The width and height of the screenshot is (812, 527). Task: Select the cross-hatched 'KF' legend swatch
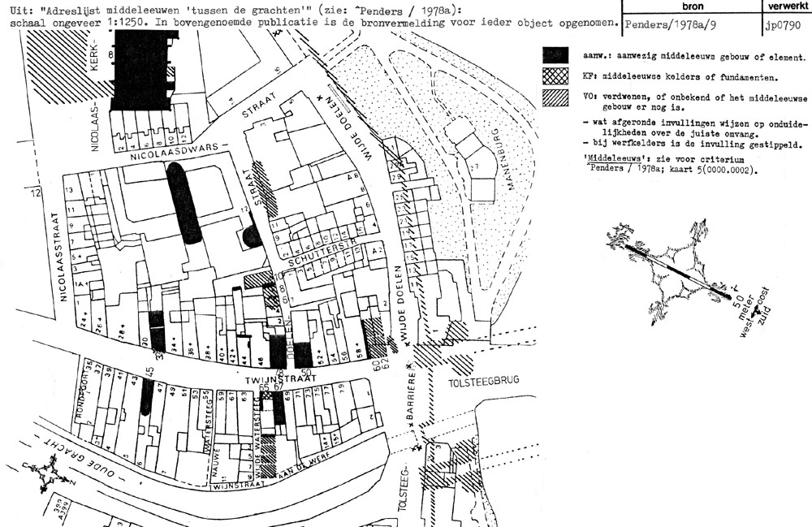pyautogui.click(x=557, y=77)
